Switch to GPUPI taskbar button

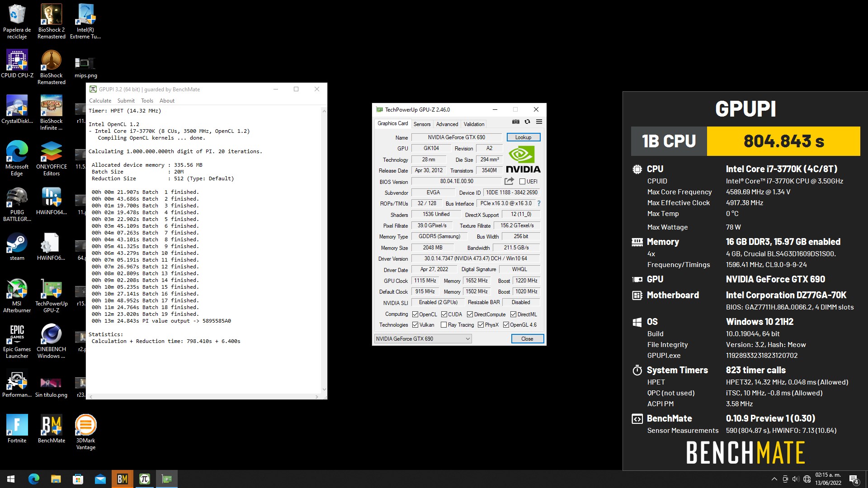tap(144, 479)
